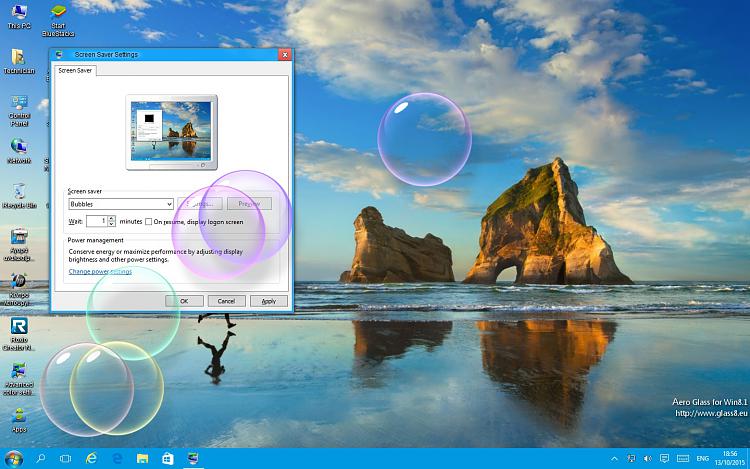
Task: Select the Roxio Creator desktop shortcut
Action: pos(19,334)
